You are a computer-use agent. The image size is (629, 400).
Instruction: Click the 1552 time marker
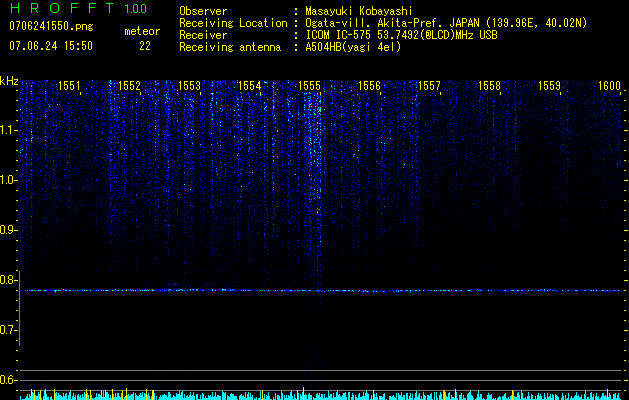pyautogui.click(x=130, y=85)
